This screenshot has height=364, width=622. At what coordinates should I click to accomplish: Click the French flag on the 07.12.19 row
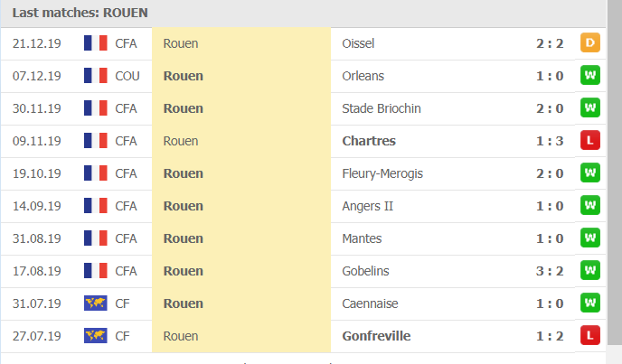[x=95, y=76]
